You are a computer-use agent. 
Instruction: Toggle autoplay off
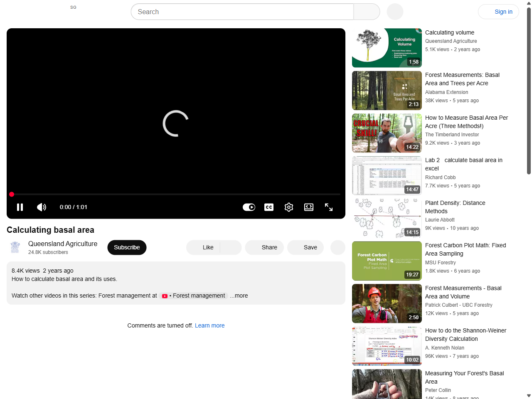pyautogui.click(x=249, y=207)
